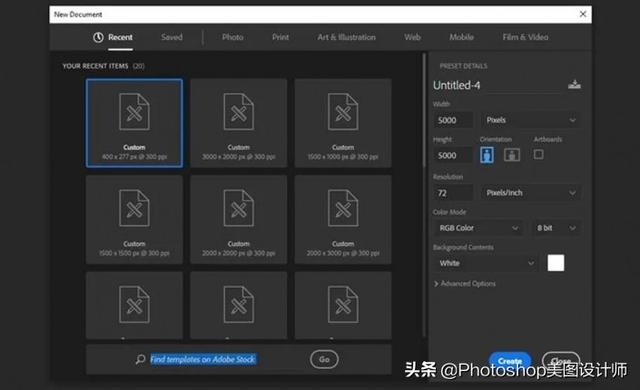Open the Mobile presets tab
This screenshot has height=390, width=640.
tap(461, 37)
